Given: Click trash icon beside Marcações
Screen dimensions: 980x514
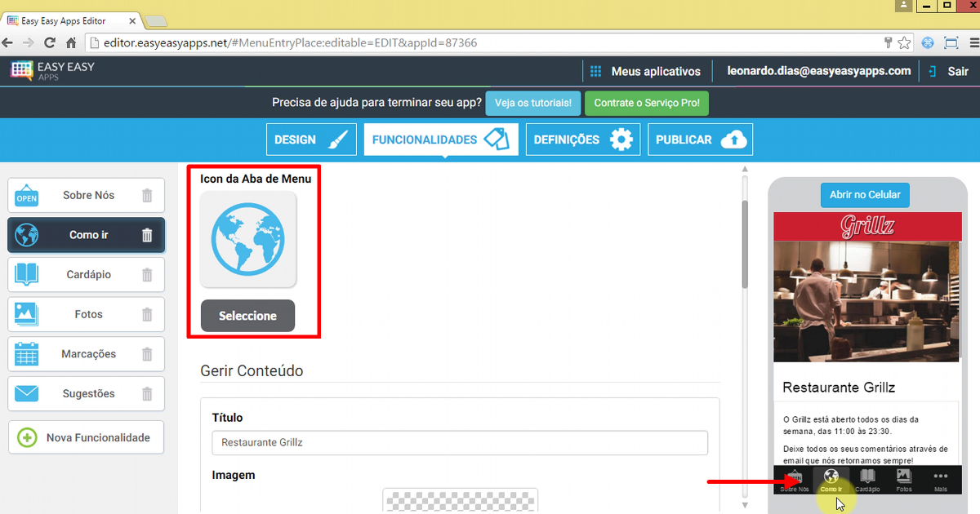Looking at the screenshot, I should (147, 354).
